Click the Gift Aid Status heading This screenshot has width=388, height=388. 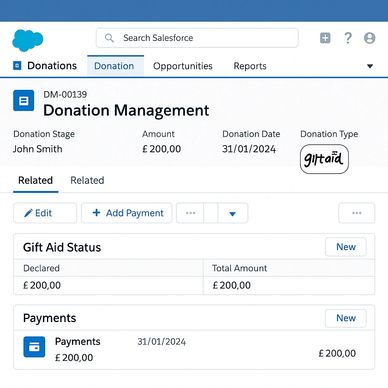point(62,247)
